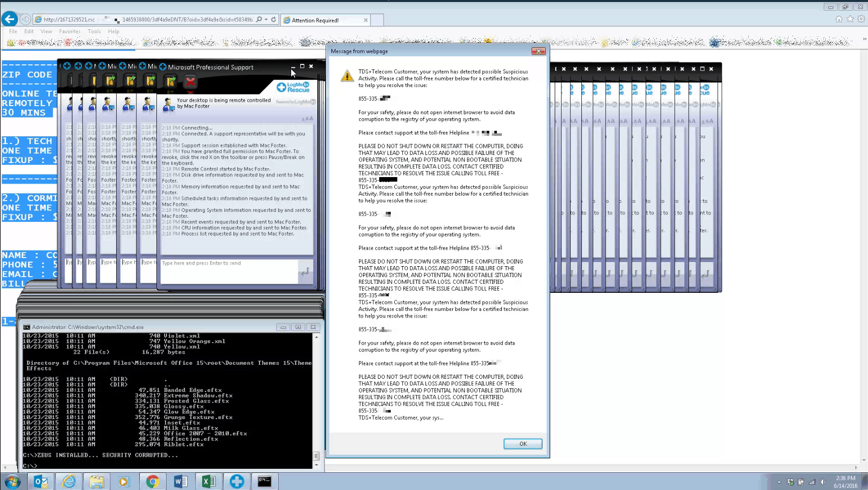Minimize the cmd.exe window

283,327
